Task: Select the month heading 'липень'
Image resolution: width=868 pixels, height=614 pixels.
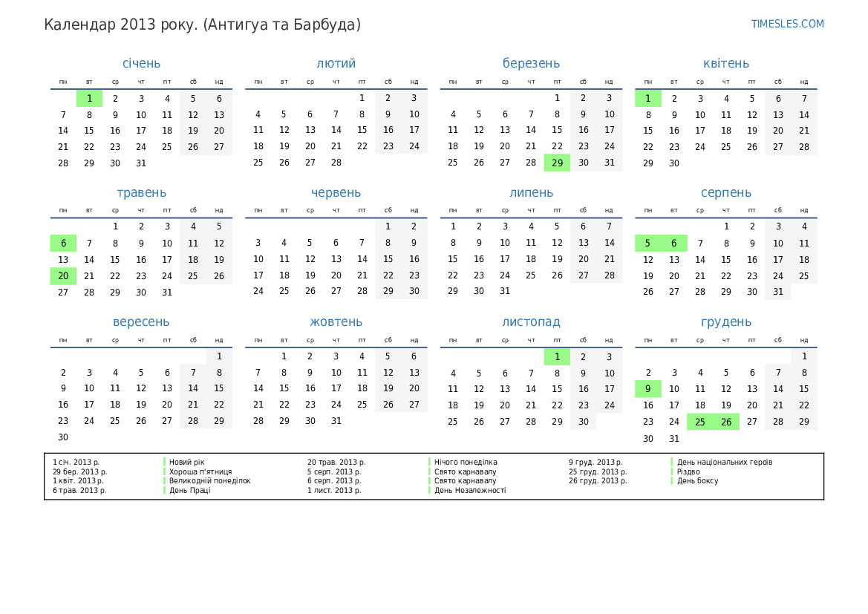Action: coord(531,193)
